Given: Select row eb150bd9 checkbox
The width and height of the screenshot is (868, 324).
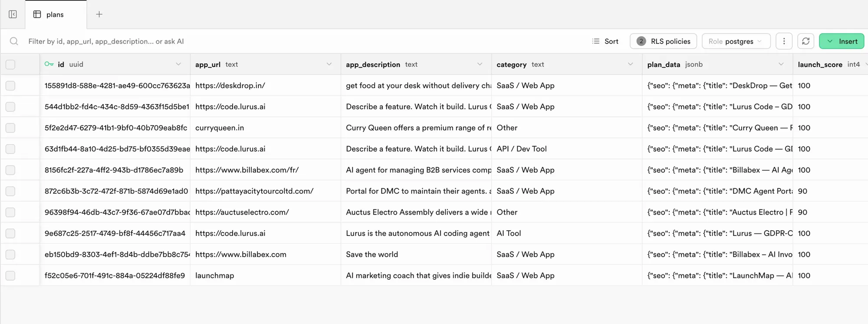Looking at the screenshot, I should pos(10,255).
